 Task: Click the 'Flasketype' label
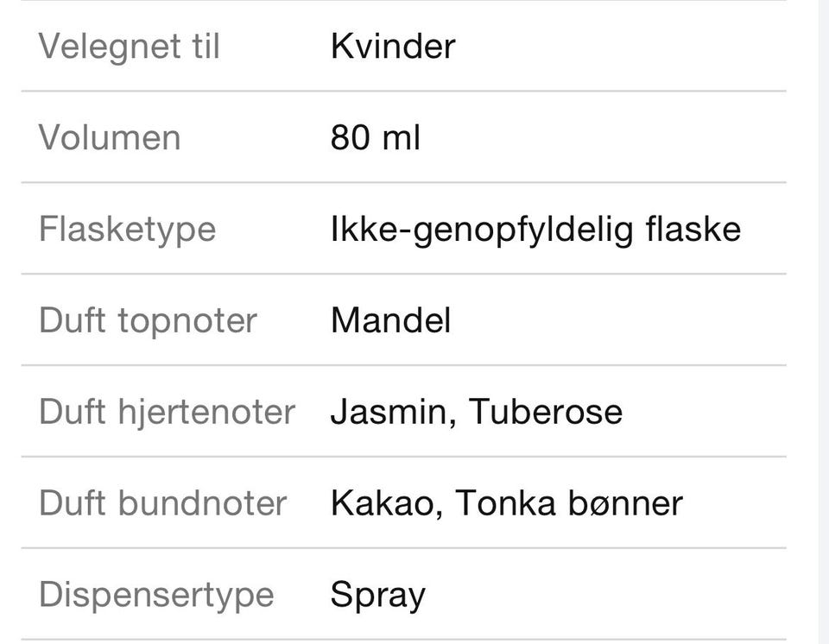[x=127, y=229]
